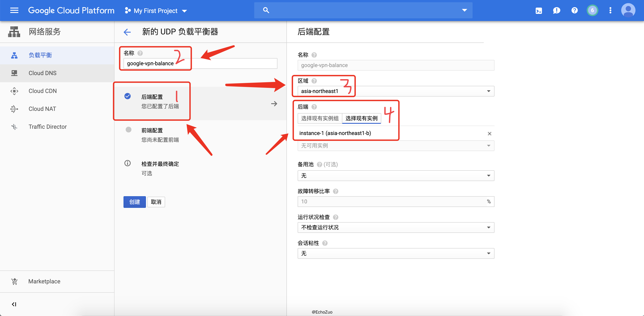Switch to 选择现有实例组 tab
The height and width of the screenshot is (316, 644).
pyautogui.click(x=320, y=118)
